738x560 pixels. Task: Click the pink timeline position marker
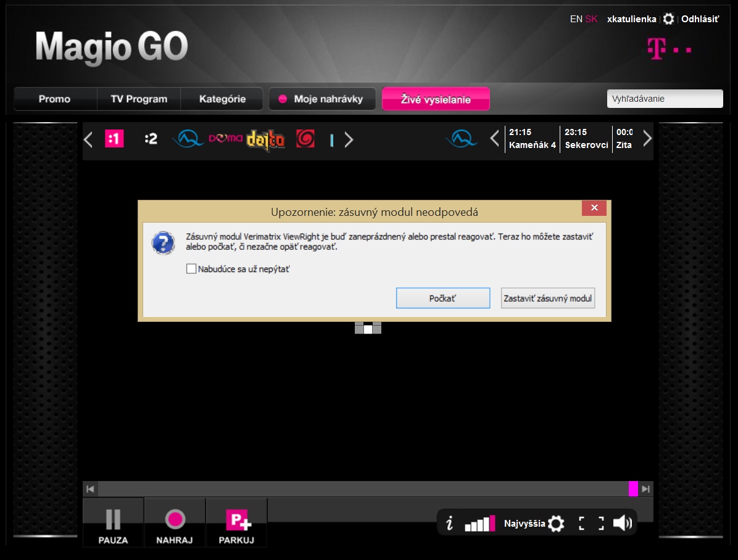(633, 488)
